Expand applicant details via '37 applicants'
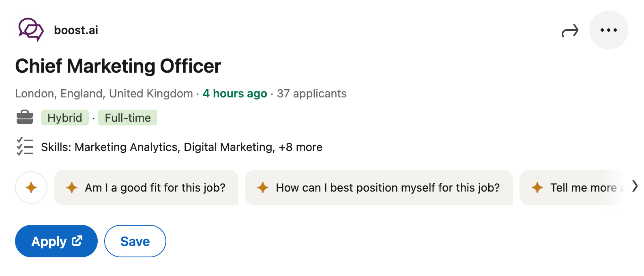The image size is (644, 276). pyautogui.click(x=311, y=93)
